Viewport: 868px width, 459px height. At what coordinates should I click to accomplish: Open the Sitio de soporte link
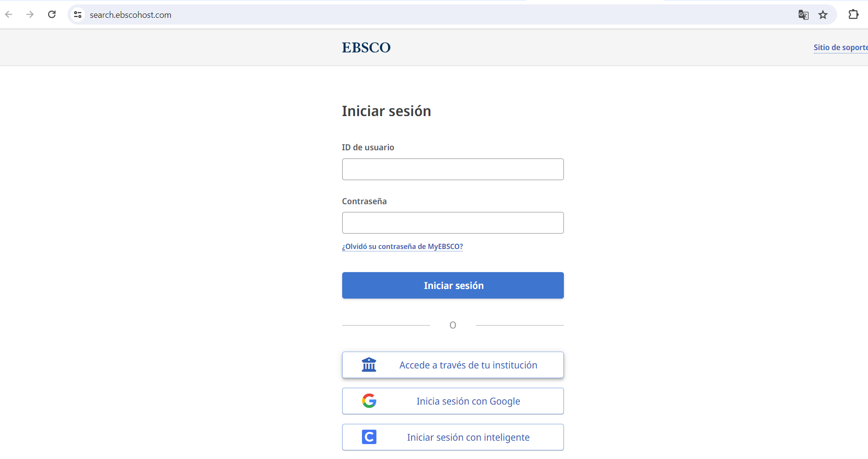point(841,47)
